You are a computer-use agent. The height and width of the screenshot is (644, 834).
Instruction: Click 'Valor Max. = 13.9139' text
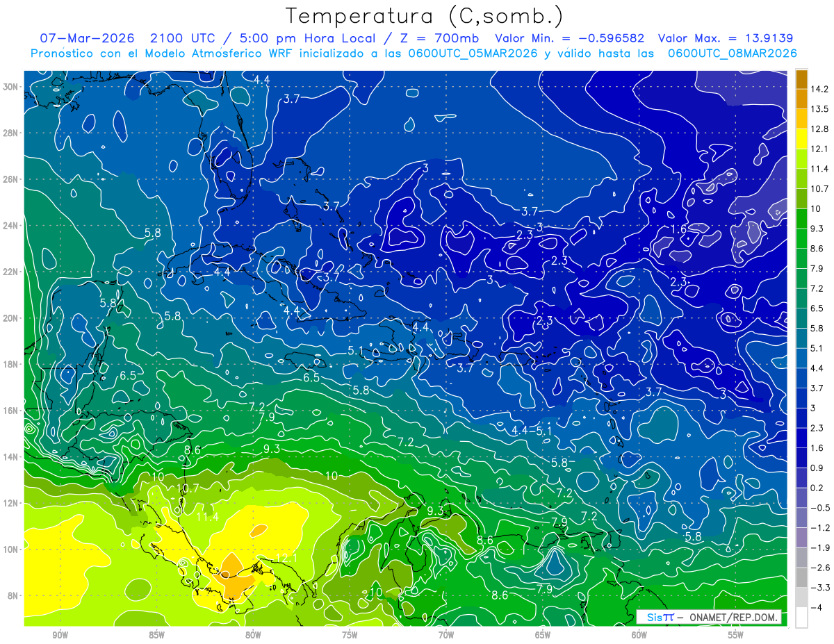point(726,38)
